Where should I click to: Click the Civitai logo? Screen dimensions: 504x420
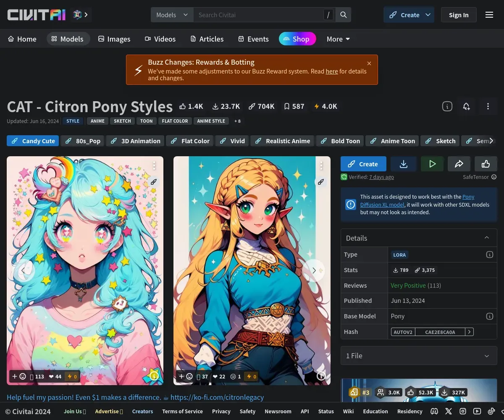click(37, 15)
